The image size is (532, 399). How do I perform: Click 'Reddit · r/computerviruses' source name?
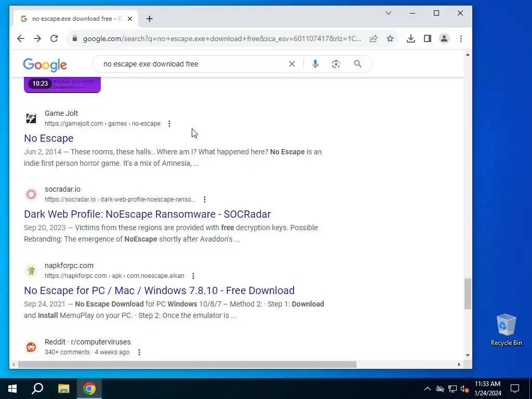[87, 342]
